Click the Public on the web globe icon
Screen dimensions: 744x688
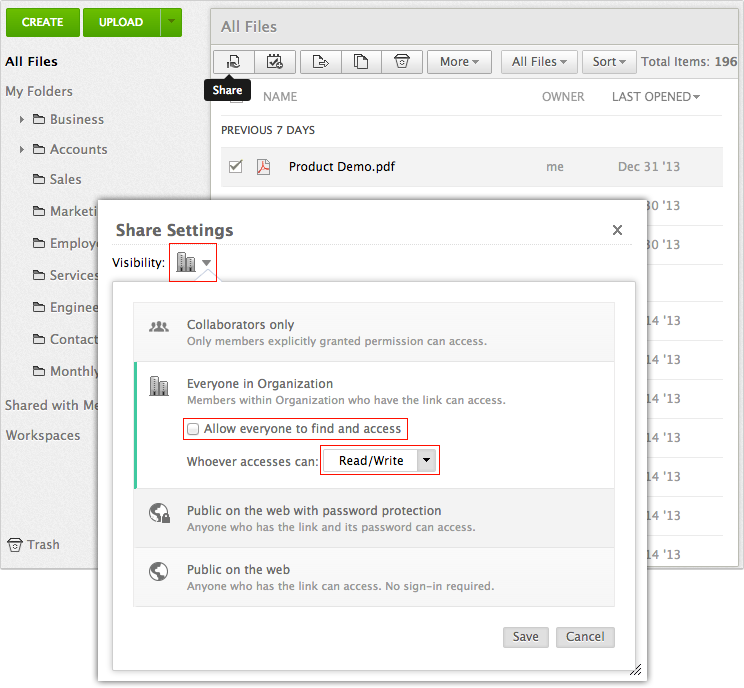tap(158, 571)
